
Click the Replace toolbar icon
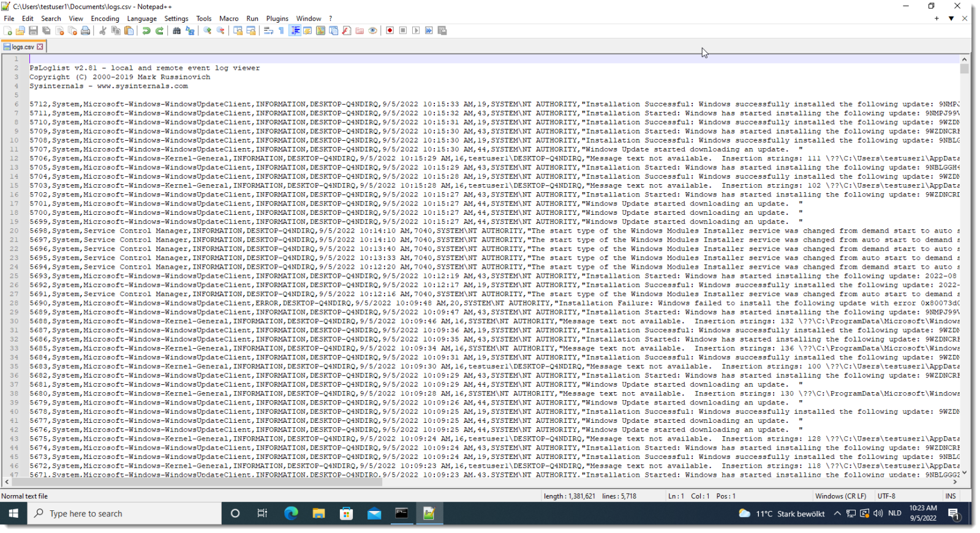point(190,31)
